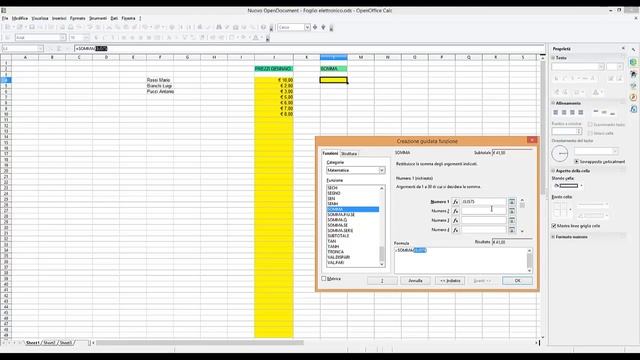The width and height of the screenshot is (640, 360).
Task: Open the Strumenti menu
Action: coord(98,18)
